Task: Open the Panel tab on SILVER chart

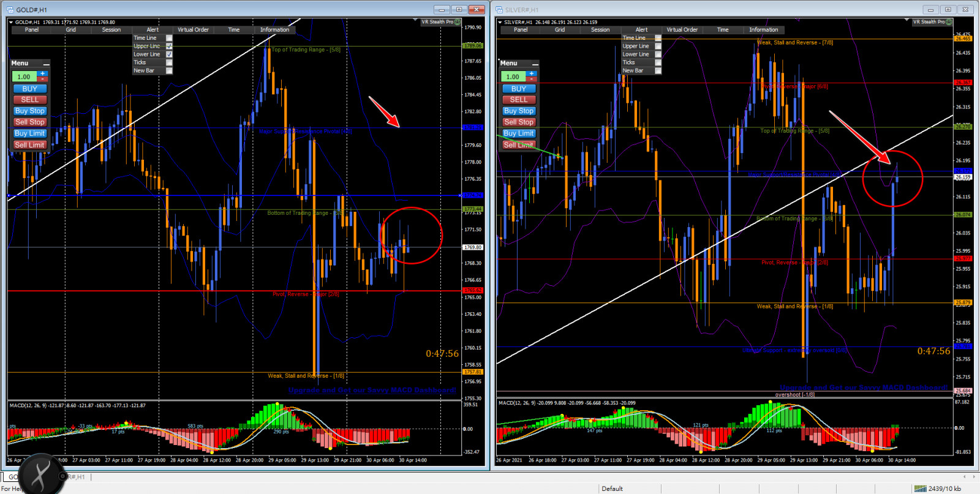Action: (521, 29)
